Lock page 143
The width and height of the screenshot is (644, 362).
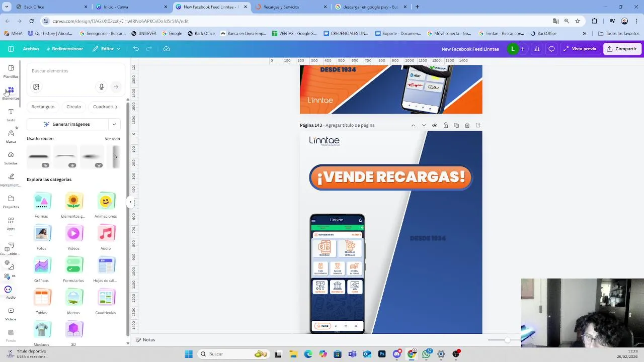tap(445, 125)
